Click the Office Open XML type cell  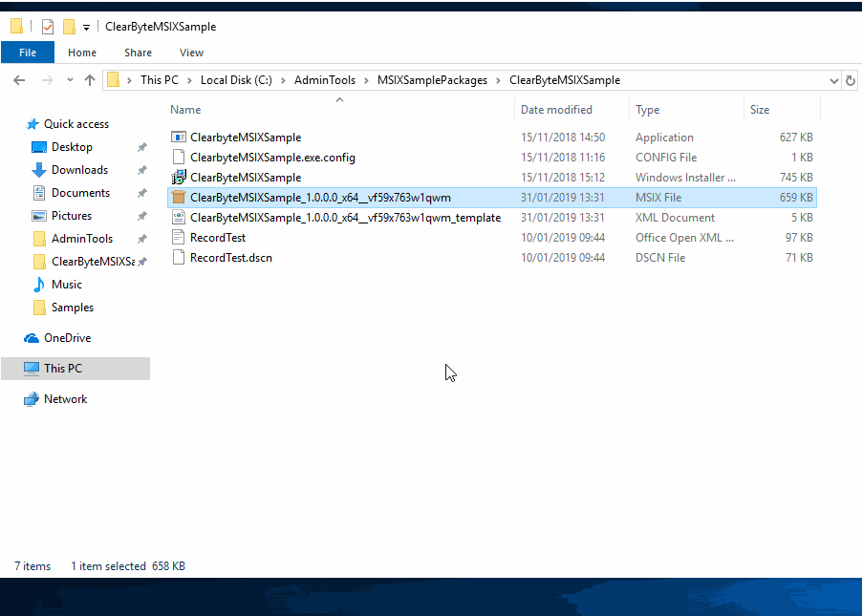coord(684,238)
